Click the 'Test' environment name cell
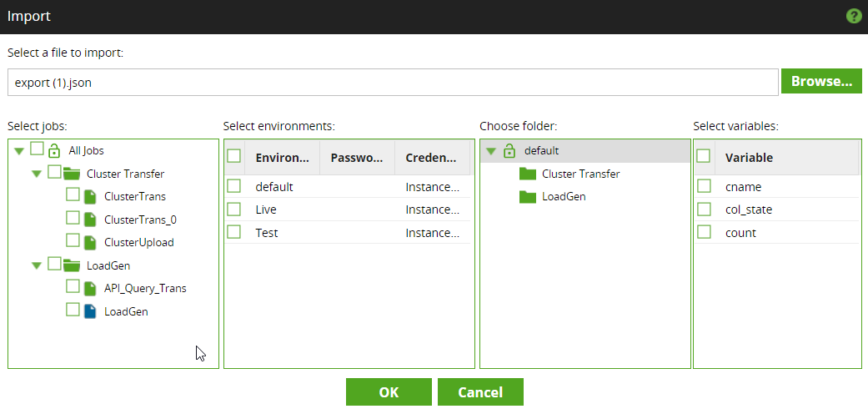868x414 pixels. tap(266, 233)
